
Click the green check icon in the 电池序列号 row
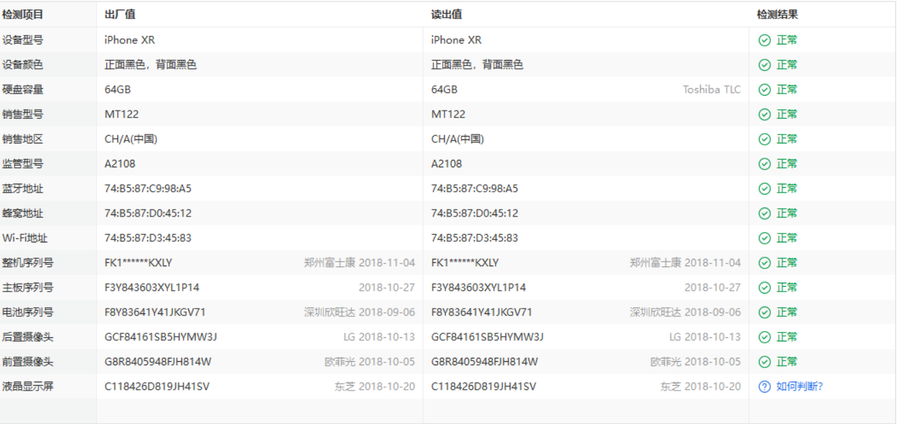click(x=764, y=312)
